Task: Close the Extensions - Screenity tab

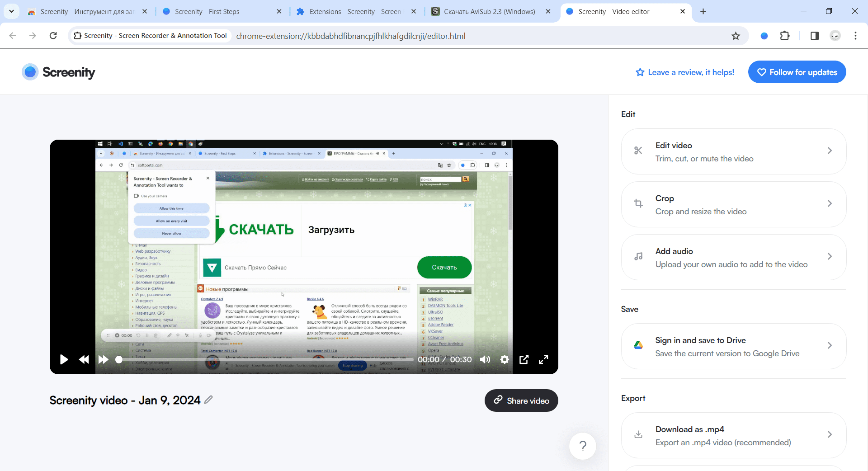Action: pyautogui.click(x=414, y=12)
